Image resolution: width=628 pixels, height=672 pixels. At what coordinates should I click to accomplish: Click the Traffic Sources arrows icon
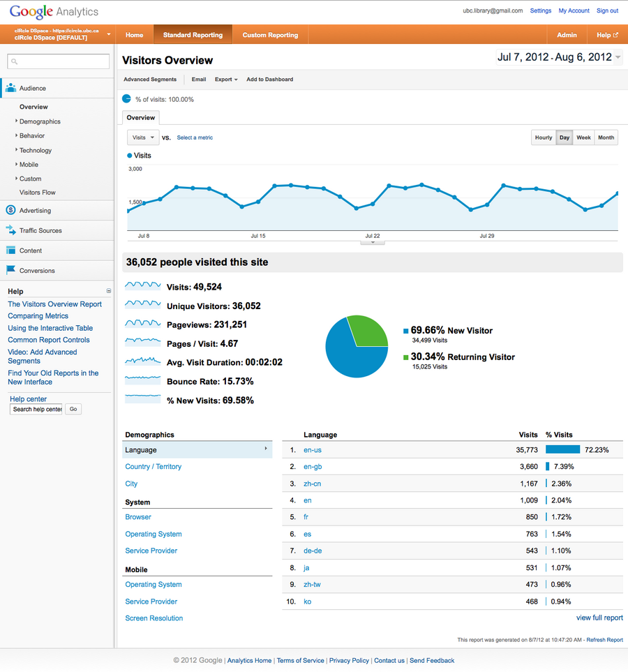click(x=11, y=230)
